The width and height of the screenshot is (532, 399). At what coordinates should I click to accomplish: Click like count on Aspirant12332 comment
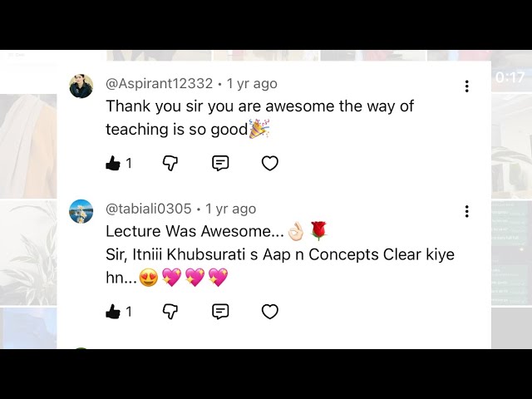coord(129,164)
